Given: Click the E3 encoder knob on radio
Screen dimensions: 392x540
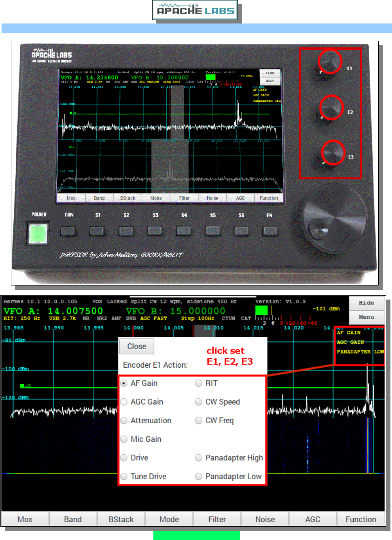Looking at the screenshot, I should click(x=333, y=153).
